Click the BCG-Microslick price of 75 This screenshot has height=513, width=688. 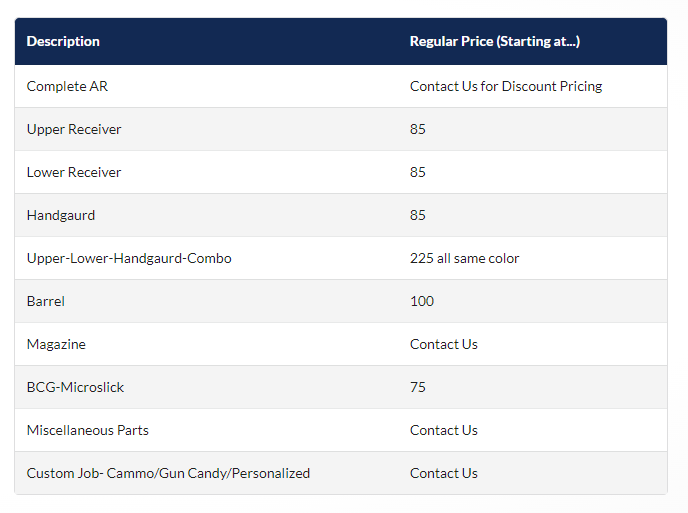click(x=418, y=387)
